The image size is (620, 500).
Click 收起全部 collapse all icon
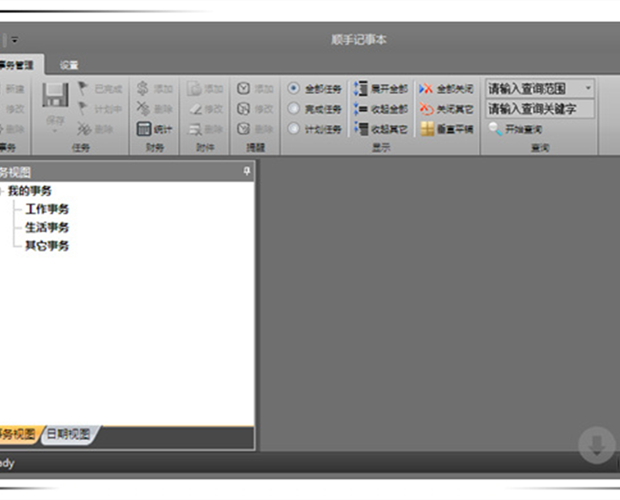click(361, 109)
